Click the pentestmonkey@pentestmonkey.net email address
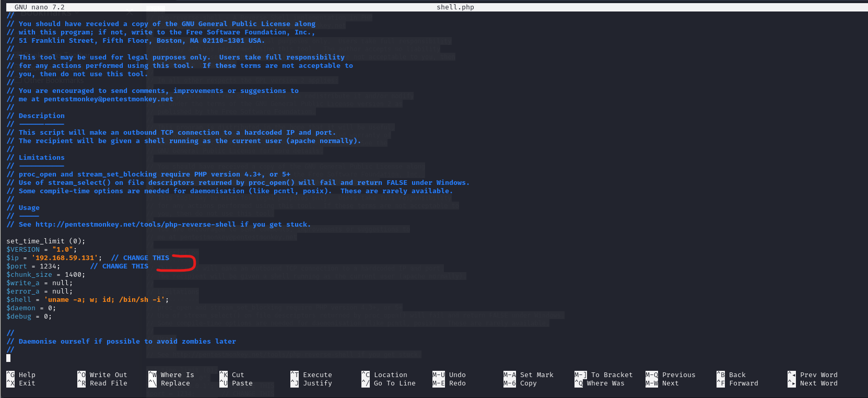The width and height of the screenshot is (868, 398). click(x=109, y=99)
